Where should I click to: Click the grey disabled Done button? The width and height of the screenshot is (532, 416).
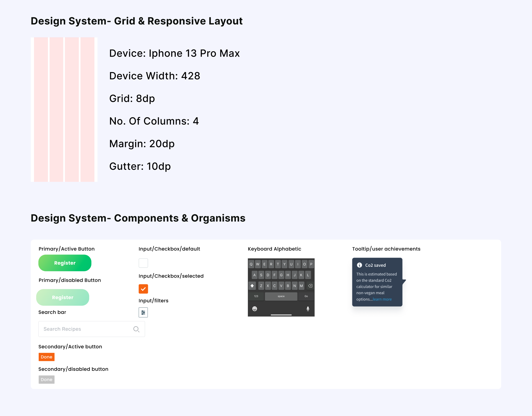pyautogui.click(x=47, y=380)
